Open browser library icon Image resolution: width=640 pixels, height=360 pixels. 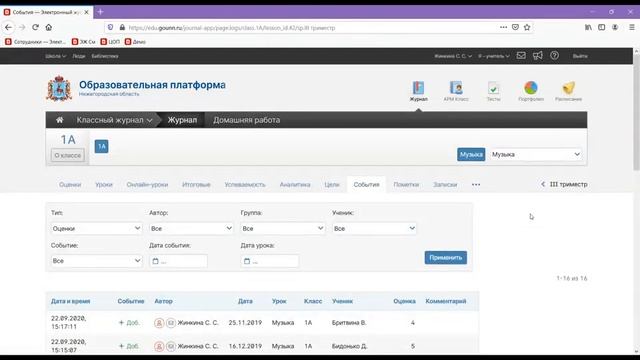click(x=588, y=27)
